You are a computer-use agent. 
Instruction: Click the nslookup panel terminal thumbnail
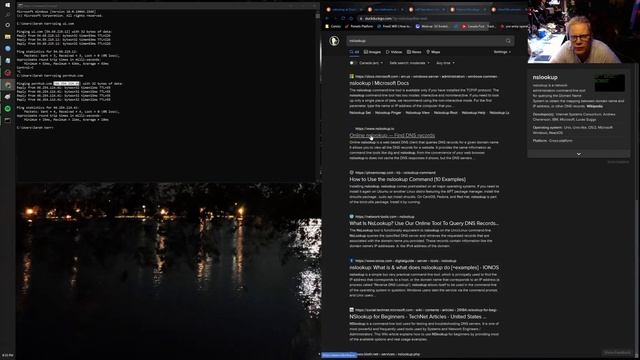[x=609, y=83]
